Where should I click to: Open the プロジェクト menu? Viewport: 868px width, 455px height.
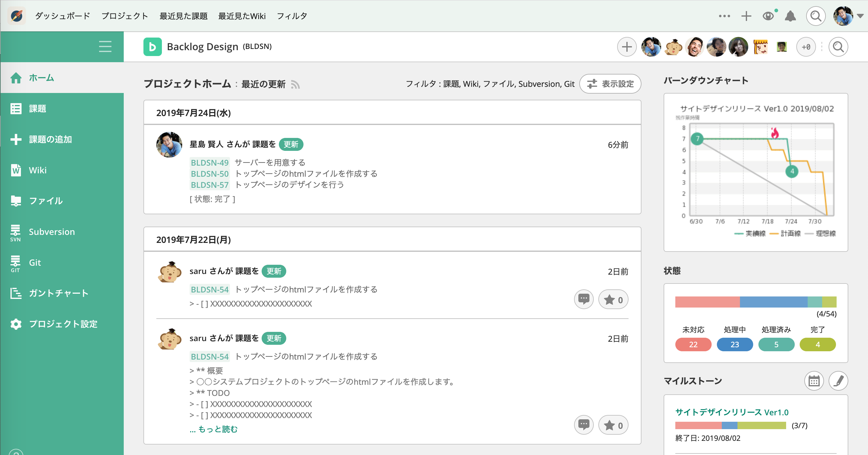(125, 16)
